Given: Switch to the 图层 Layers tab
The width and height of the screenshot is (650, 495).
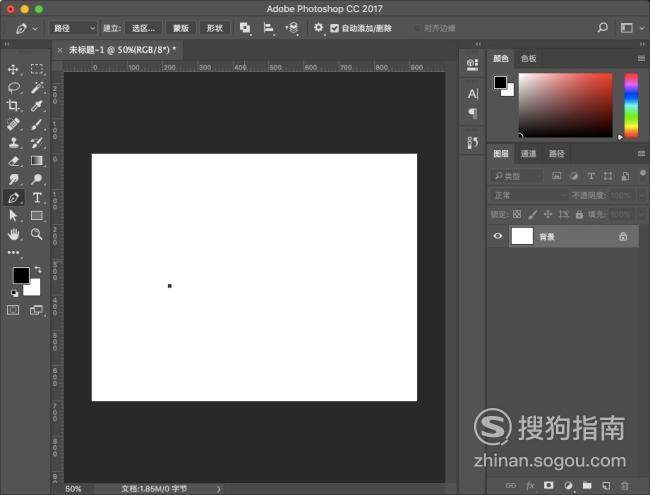Looking at the screenshot, I should (501, 154).
